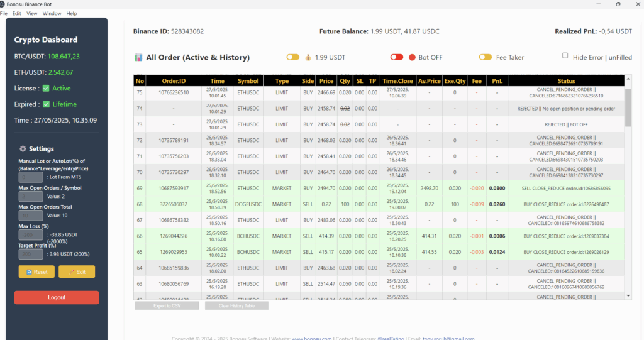
Task: Click the Order.ID column header
Action: [174, 81]
